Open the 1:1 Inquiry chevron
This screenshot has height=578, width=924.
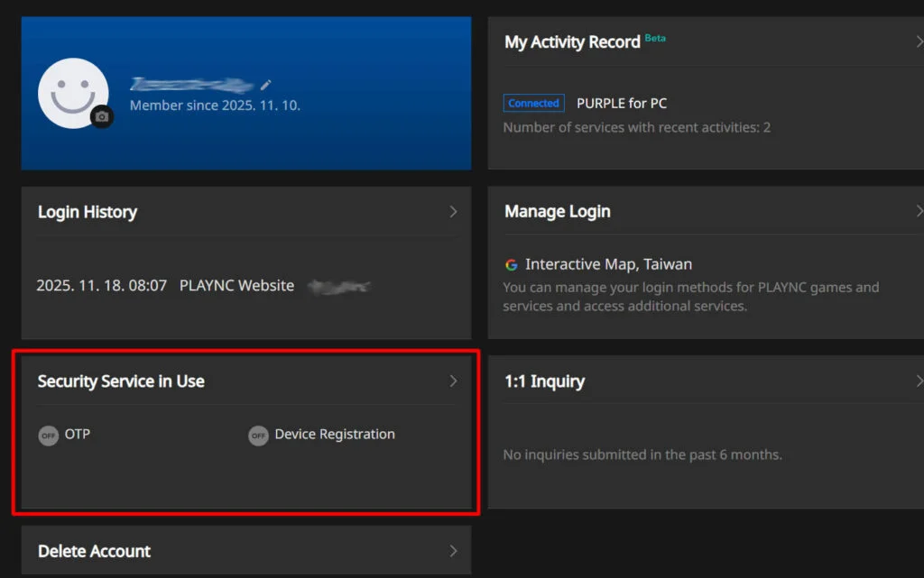(x=919, y=381)
